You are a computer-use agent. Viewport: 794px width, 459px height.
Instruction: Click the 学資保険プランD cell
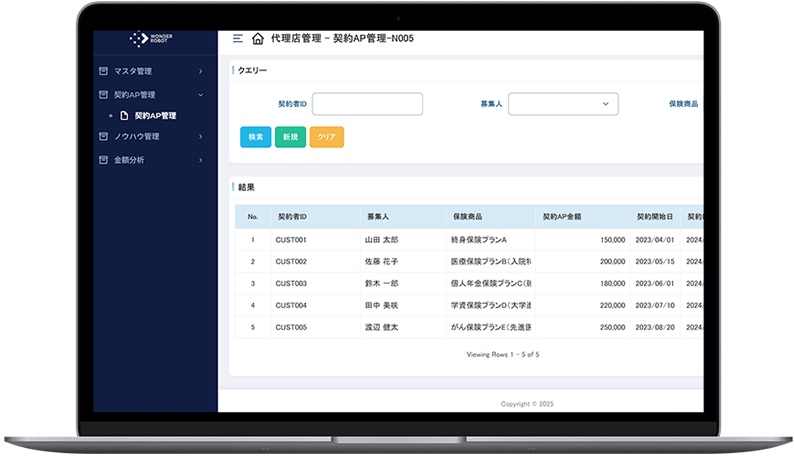(x=491, y=305)
